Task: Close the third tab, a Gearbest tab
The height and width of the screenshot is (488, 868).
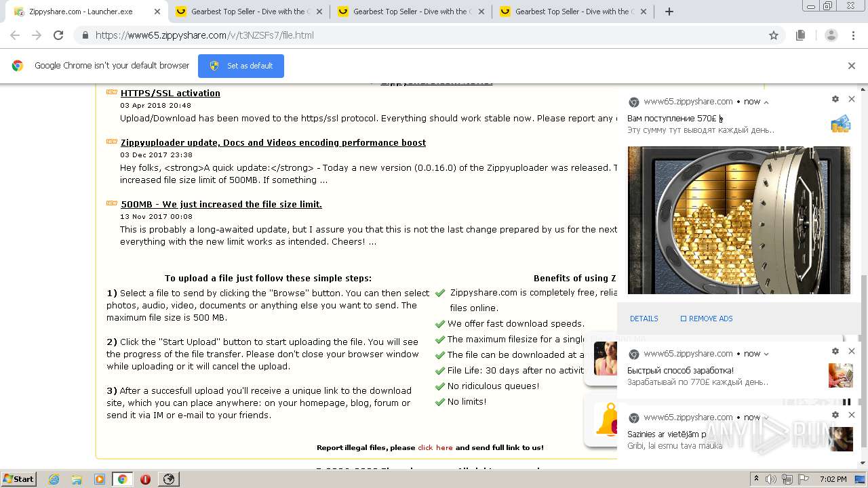Action: [481, 12]
